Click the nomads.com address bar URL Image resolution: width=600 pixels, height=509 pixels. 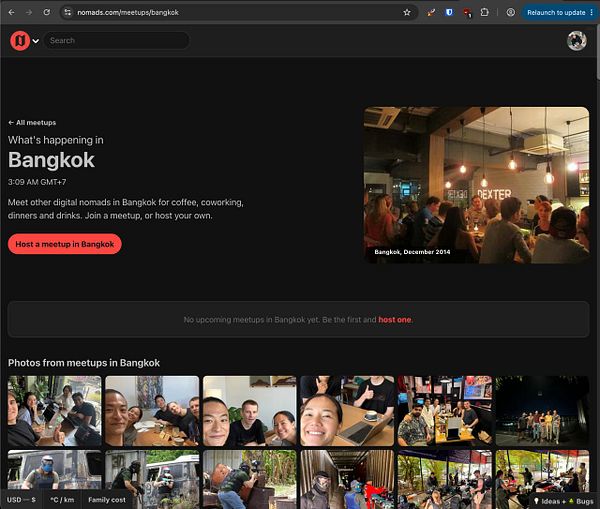128,12
